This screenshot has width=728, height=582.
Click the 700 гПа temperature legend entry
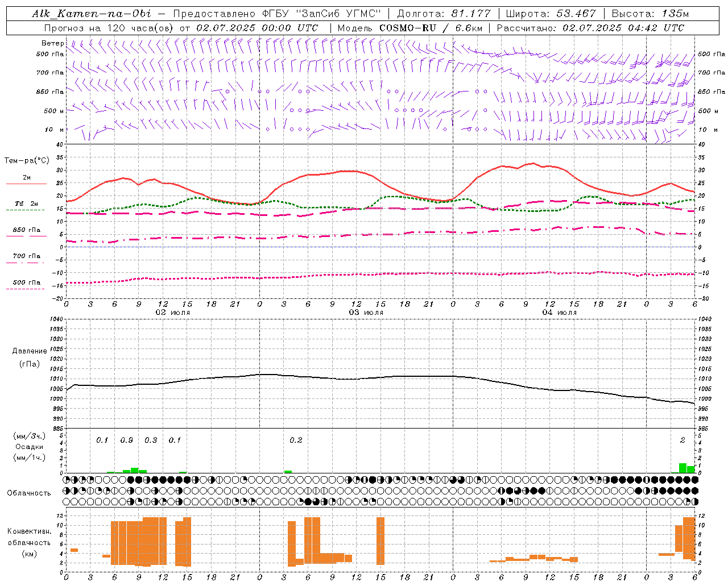pyautogui.click(x=26, y=258)
